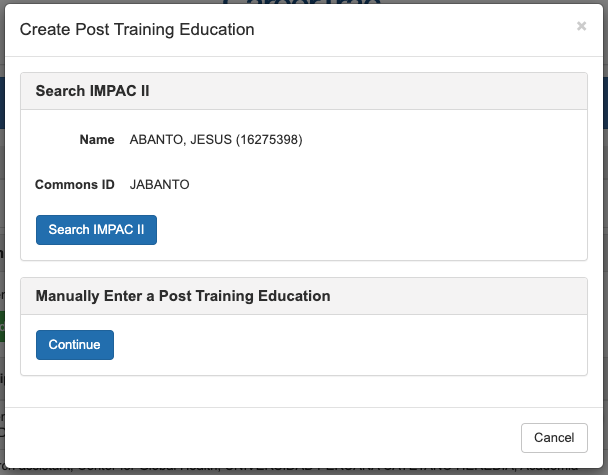Click the person ID 16275398
The image size is (608, 475).
tap(269, 140)
